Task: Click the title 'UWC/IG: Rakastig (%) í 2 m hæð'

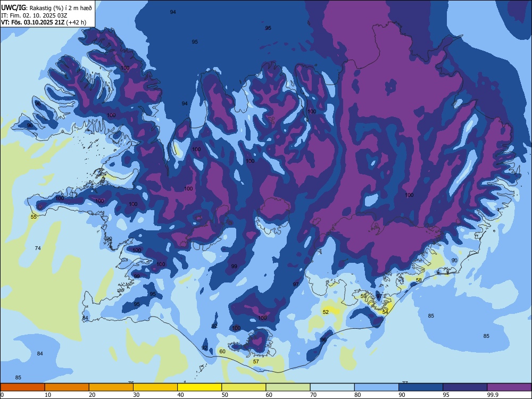Action: point(46,8)
